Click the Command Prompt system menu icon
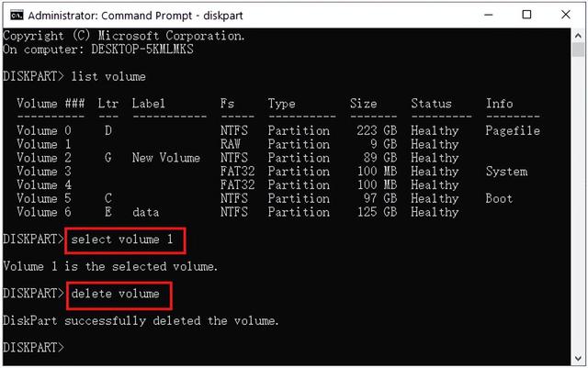The image size is (588, 368). tap(17, 16)
